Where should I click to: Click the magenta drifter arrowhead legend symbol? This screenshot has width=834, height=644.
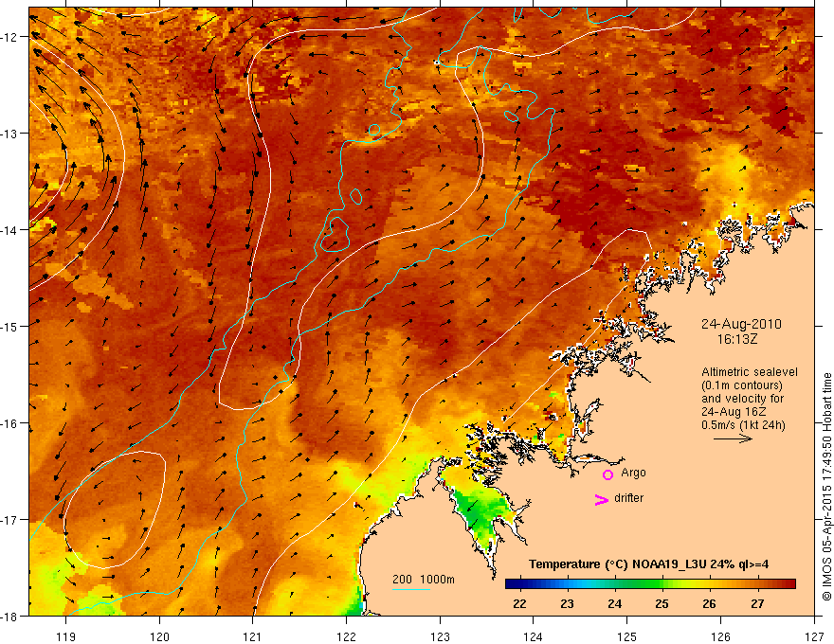tap(602, 500)
